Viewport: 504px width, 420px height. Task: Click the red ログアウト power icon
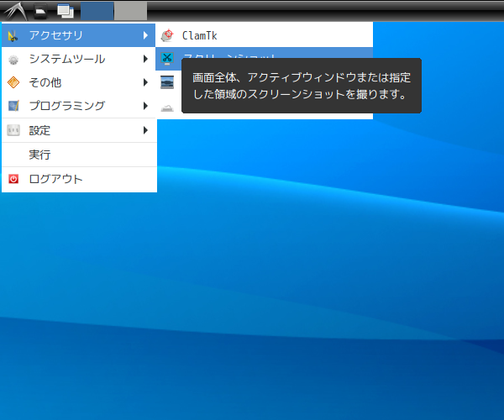[13, 179]
